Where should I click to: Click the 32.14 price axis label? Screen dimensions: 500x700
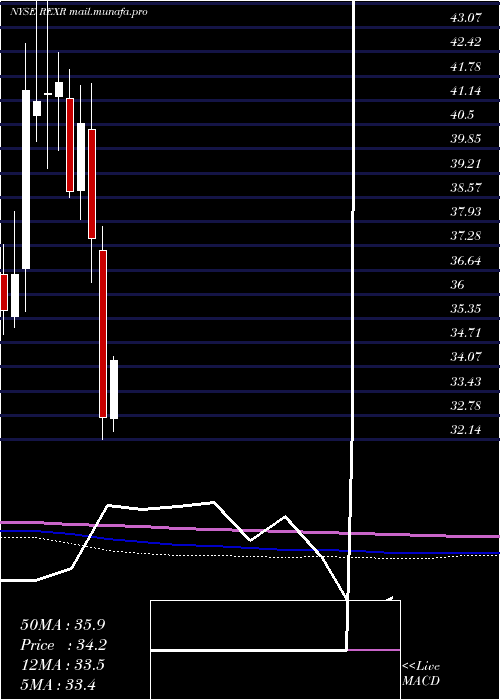click(466, 430)
